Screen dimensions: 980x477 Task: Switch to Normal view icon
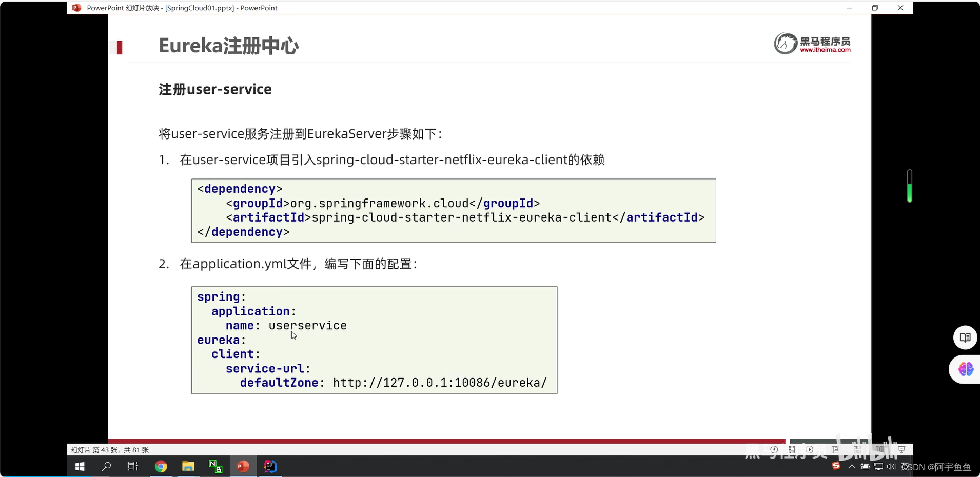[x=835, y=450]
